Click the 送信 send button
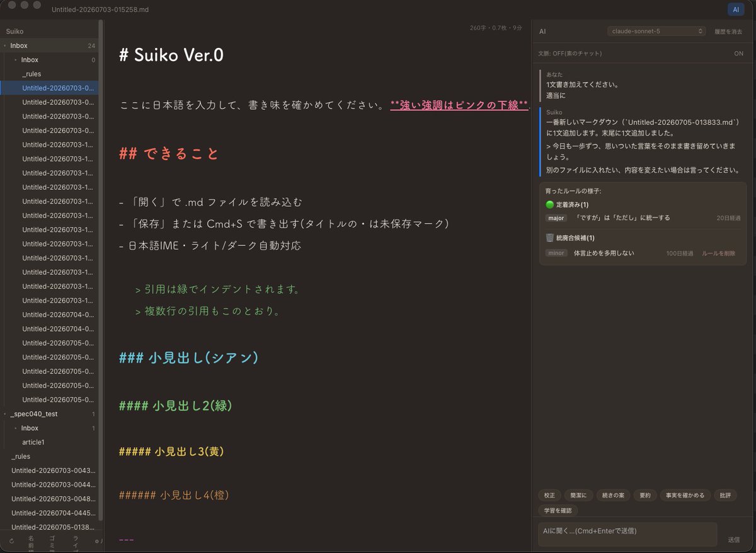 pyautogui.click(x=733, y=540)
